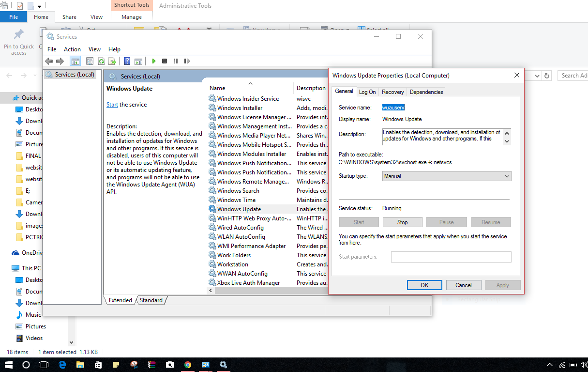Open the Action menu in Services
588x372 pixels.
(x=72, y=49)
